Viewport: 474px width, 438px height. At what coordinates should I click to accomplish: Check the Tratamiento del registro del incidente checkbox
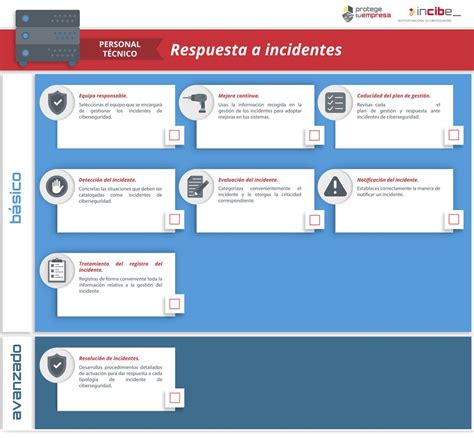coord(174,304)
